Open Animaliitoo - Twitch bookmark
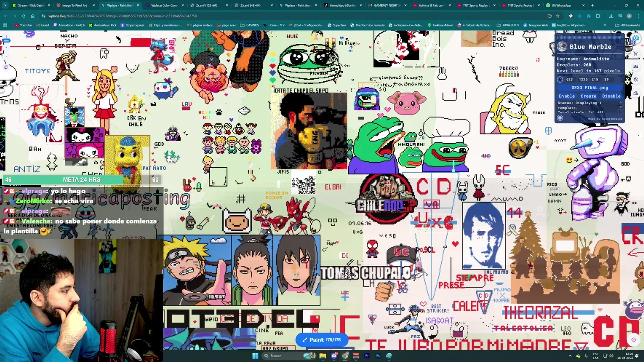The height and width of the screenshot is (362, 644). click(69, 25)
